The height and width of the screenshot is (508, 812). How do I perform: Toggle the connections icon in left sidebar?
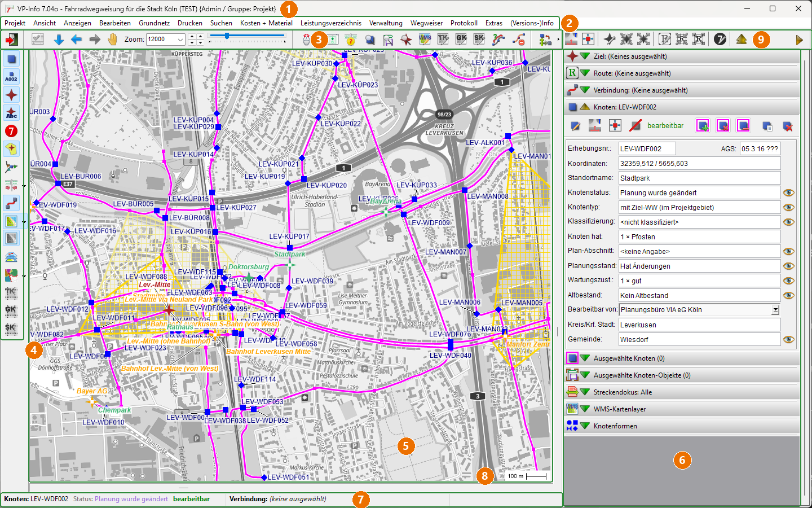[x=11, y=203]
